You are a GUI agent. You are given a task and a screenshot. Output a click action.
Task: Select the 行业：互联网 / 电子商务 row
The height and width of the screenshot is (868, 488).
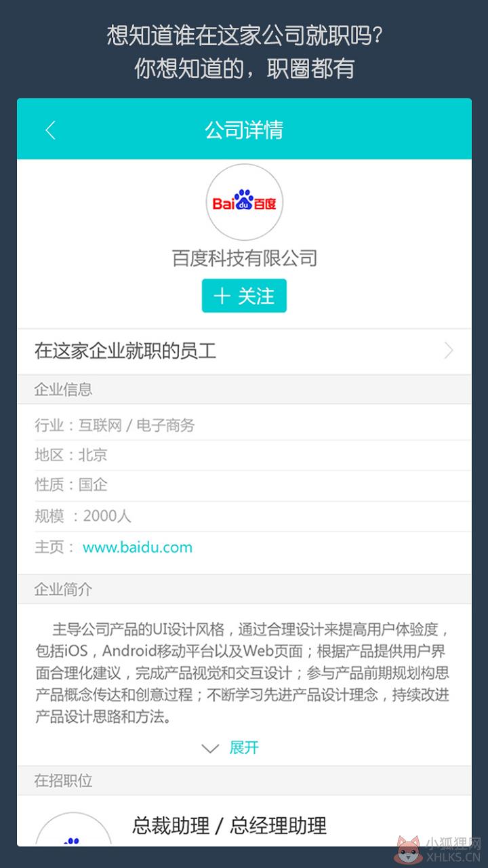coord(244,425)
